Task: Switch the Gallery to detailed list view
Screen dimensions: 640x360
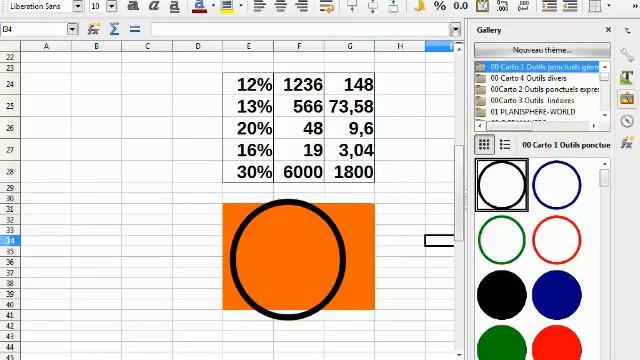Action: (505, 144)
